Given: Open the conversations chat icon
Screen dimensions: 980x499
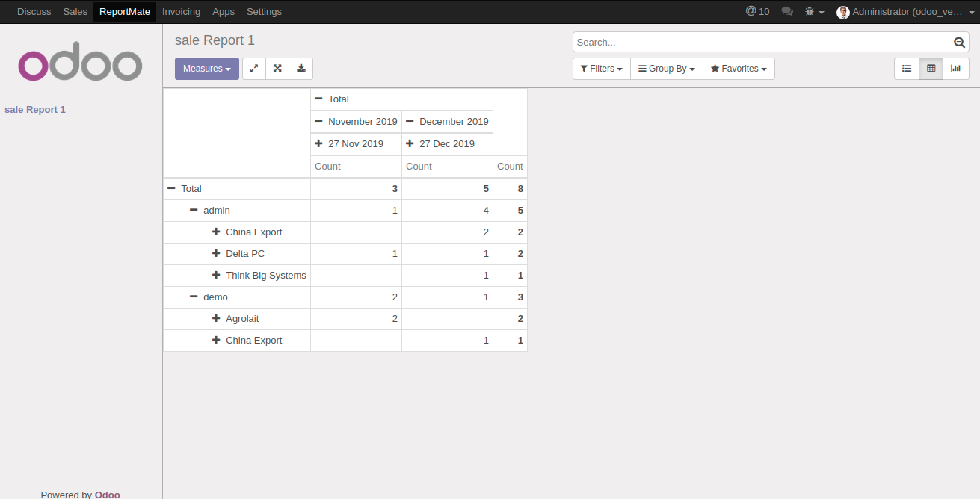Looking at the screenshot, I should [x=787, y=12].
